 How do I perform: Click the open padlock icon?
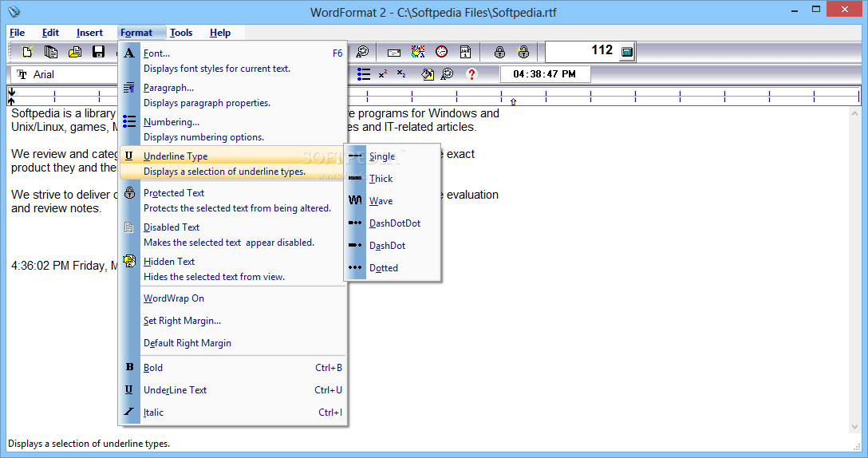(523, 52)
